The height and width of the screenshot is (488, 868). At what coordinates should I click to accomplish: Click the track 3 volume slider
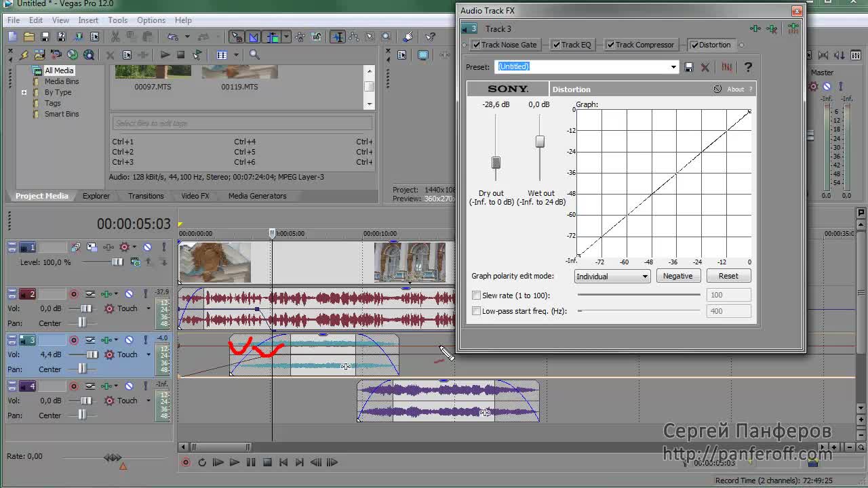click(x=92, y=354)
